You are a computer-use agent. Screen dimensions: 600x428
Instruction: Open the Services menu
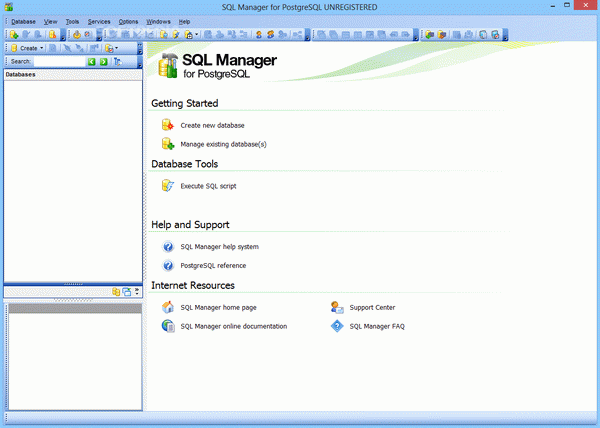click(99, 21)
